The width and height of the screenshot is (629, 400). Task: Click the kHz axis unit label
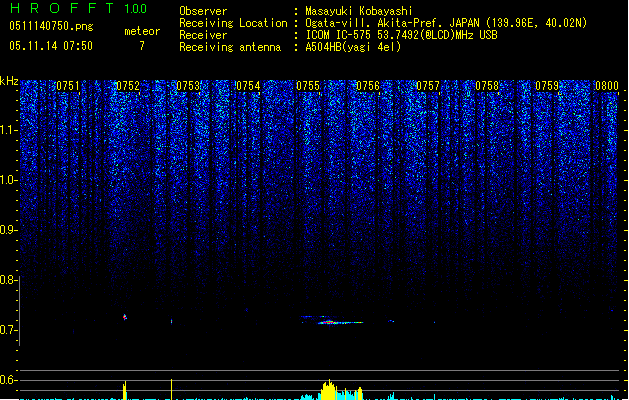(9, 81)
